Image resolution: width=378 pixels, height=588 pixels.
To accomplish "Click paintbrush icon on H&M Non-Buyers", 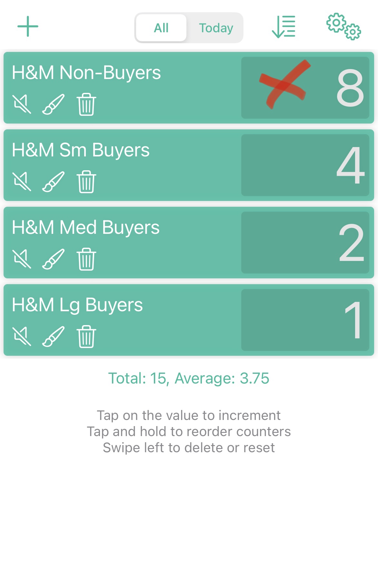I will 53,104.
